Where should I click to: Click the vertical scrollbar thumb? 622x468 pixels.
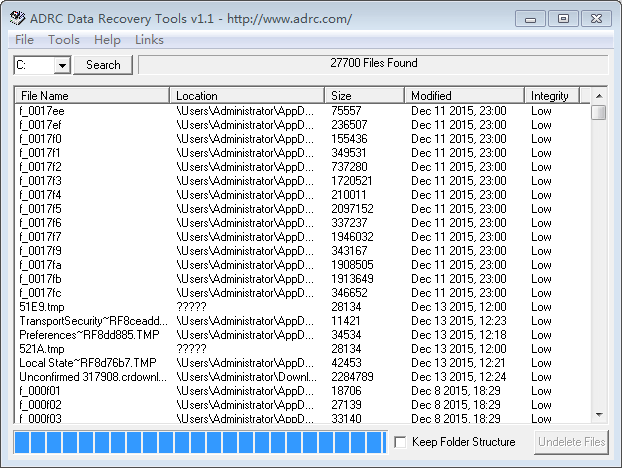(599, 112)
